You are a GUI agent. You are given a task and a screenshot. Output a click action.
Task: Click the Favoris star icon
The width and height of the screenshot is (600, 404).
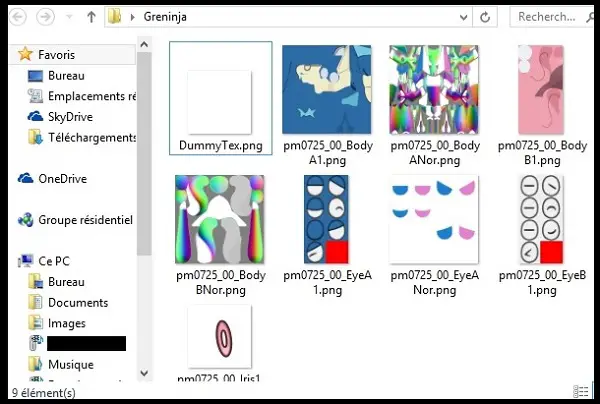[x=25, y=54]
